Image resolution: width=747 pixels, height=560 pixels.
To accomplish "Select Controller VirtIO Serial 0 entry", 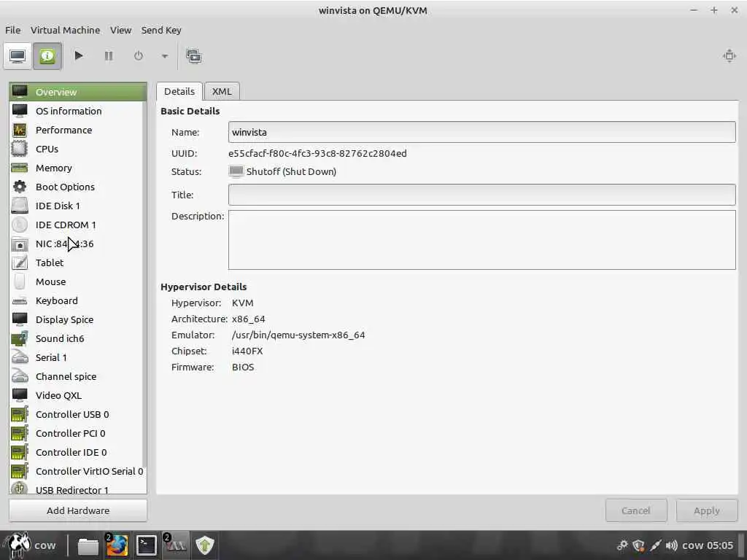I will (x=77, y=472).
